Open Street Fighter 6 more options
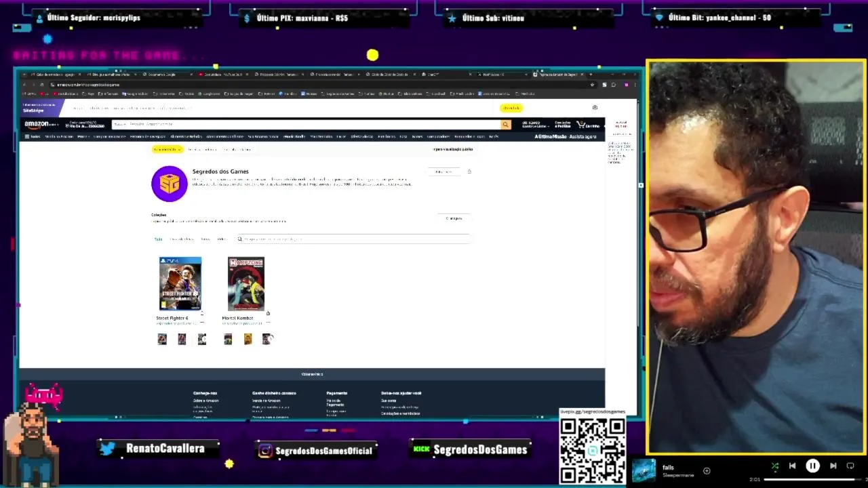868x488 pixels. click(201, 323)
